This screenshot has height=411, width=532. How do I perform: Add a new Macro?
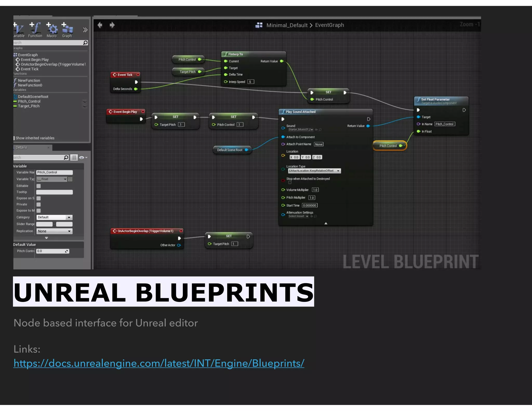click(51, 30)
